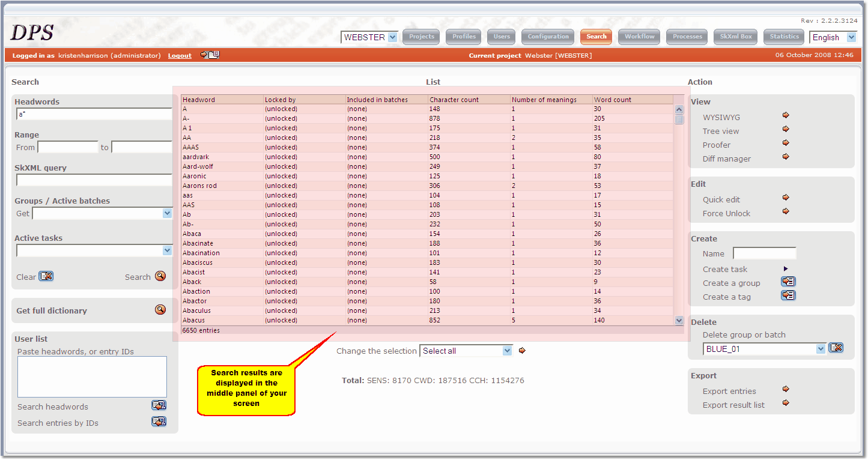
Task: Click the Search entries by IDs icon
Action: [159, 422]
